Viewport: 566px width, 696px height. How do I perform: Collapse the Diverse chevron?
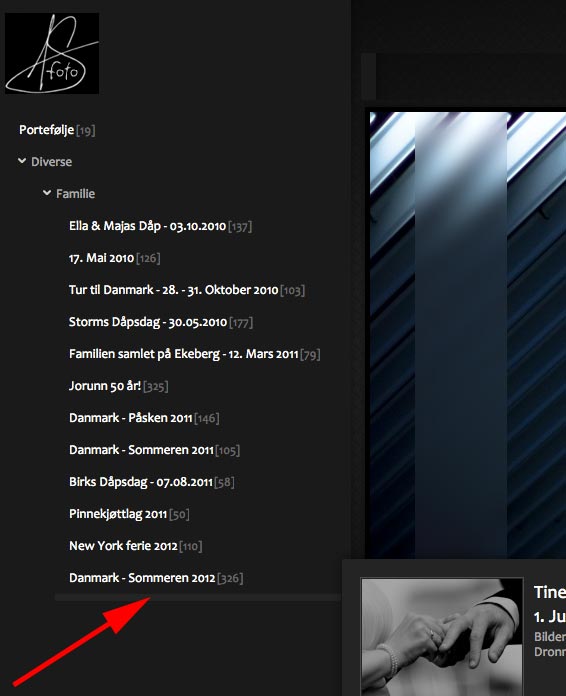pos(22,161)
